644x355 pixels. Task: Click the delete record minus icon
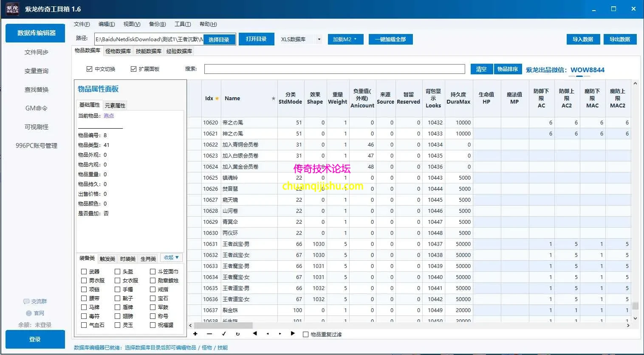[209, 334]
